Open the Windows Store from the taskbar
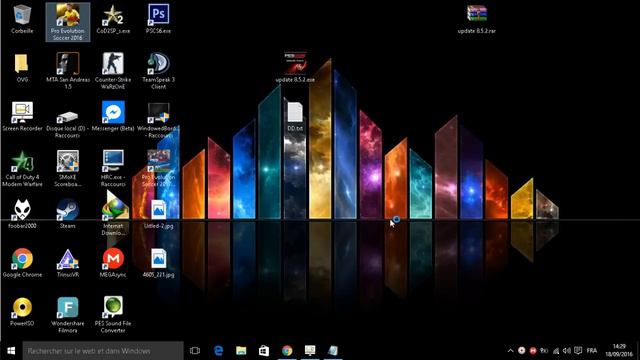Viewport: 640px width, 360px height. 264,351
